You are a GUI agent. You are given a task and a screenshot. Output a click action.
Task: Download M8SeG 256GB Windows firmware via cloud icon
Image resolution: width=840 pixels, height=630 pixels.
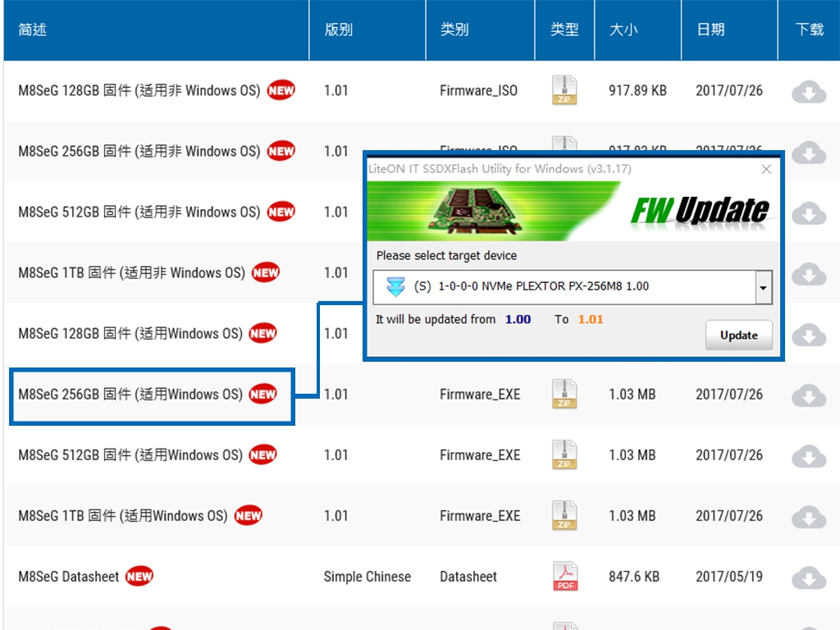809,395
